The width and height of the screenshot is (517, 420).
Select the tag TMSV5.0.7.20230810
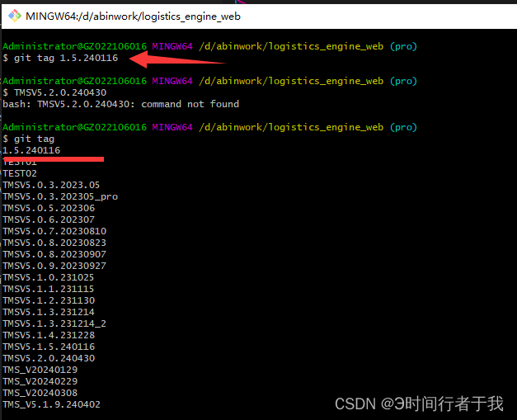point(54,231)
